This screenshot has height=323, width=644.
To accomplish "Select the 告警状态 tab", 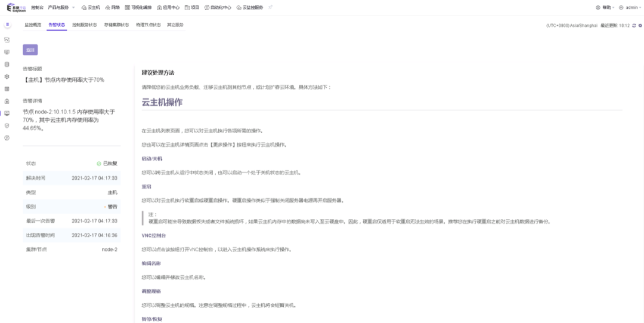I will pyautogui.click(x=57, y=24).
